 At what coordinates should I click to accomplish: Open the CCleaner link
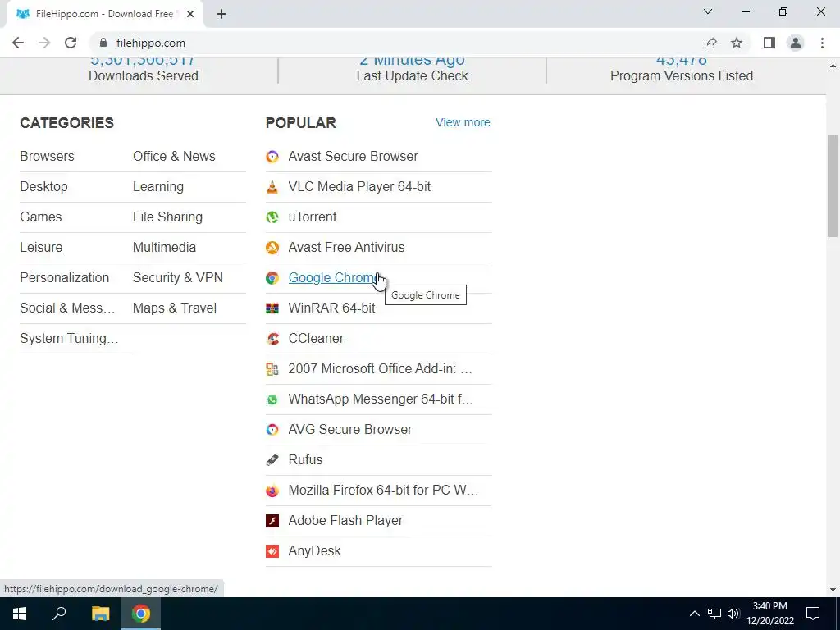[316, 339]
